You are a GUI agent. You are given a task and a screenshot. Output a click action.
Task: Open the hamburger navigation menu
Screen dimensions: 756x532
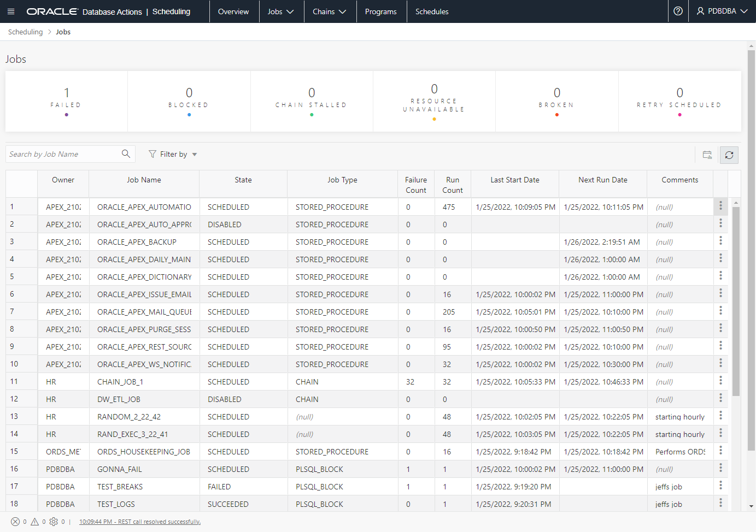coord(11,11)
